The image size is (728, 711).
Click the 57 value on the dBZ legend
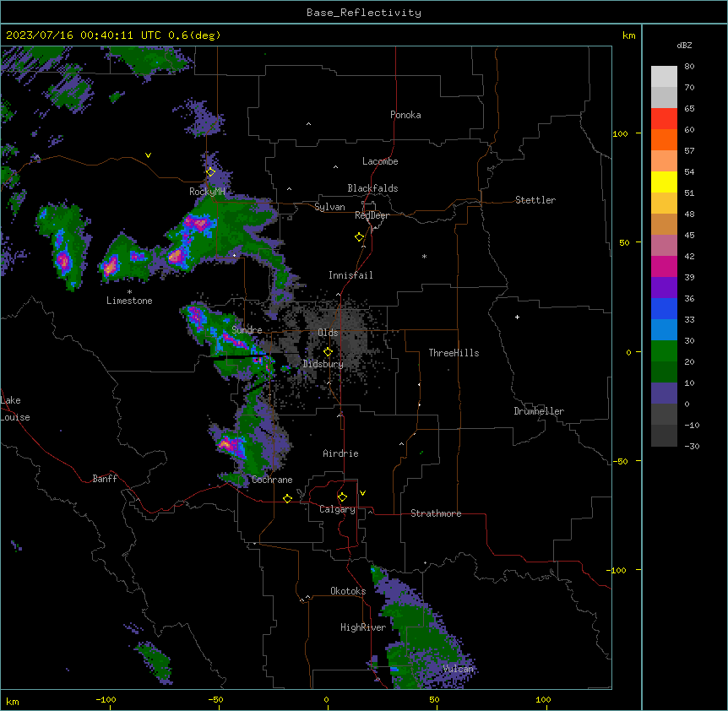click(689, 150)
